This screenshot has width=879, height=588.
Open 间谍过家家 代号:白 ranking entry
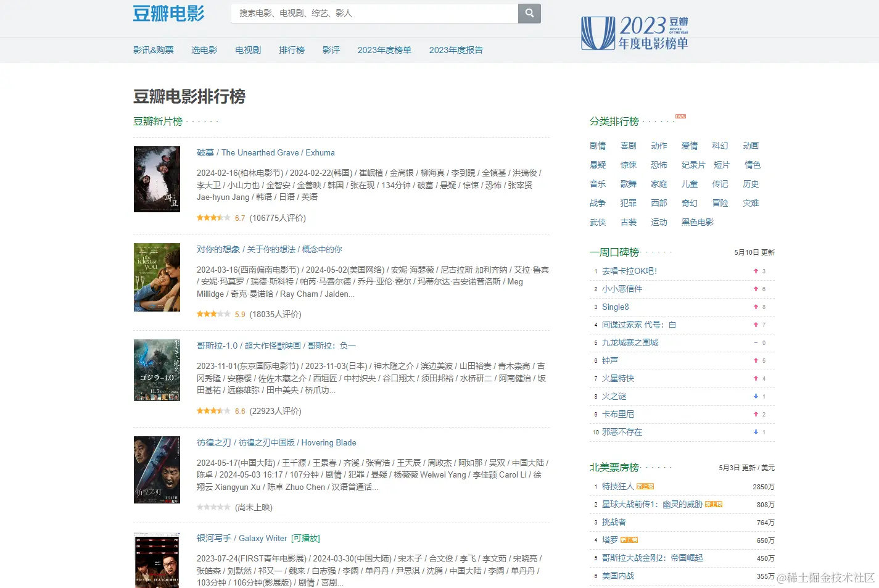639,325
